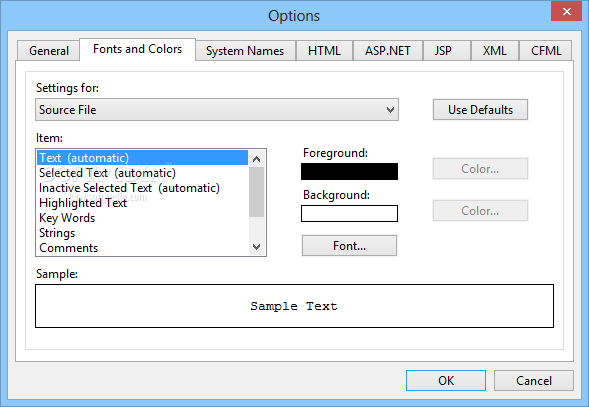
Task: Click the item list scroll-down arrow
Action: pos(257,247)
